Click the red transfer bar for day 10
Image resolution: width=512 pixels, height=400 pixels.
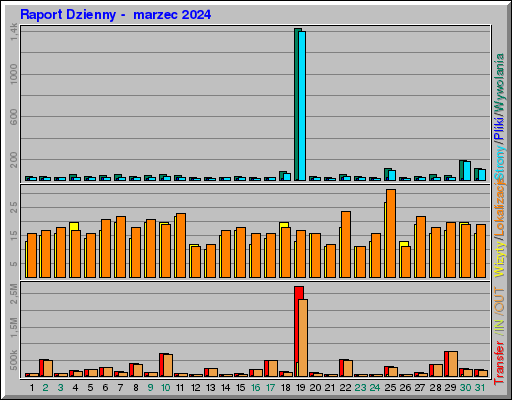(162, 365)
